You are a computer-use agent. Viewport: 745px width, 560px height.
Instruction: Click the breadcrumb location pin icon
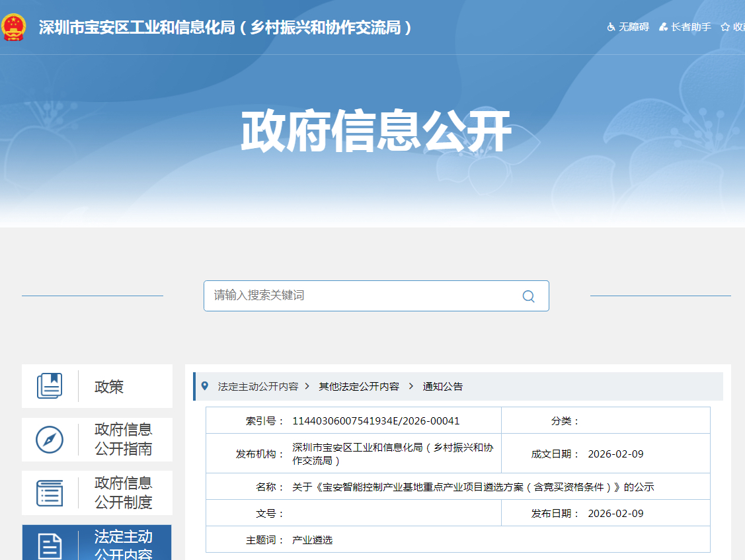point(205,386)
